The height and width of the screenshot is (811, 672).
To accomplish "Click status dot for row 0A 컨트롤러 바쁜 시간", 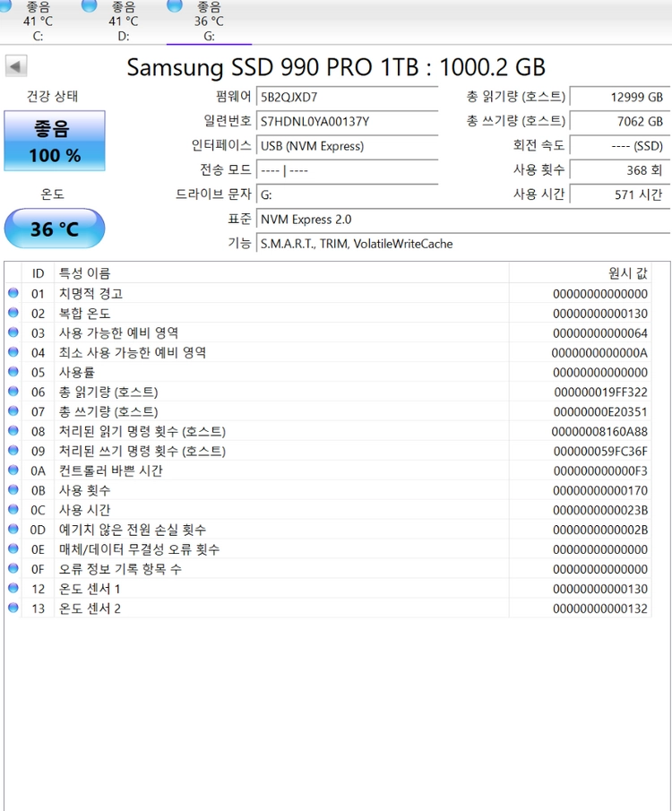I will pos(13,470).
